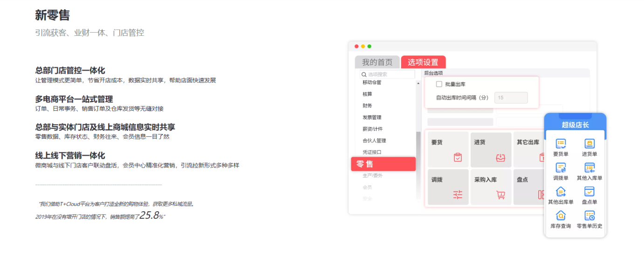Open the 进货单 icon in 超级店长 panel
This screenshot has height=256, width=644.
pyautogui.click(x=589, y=144)
